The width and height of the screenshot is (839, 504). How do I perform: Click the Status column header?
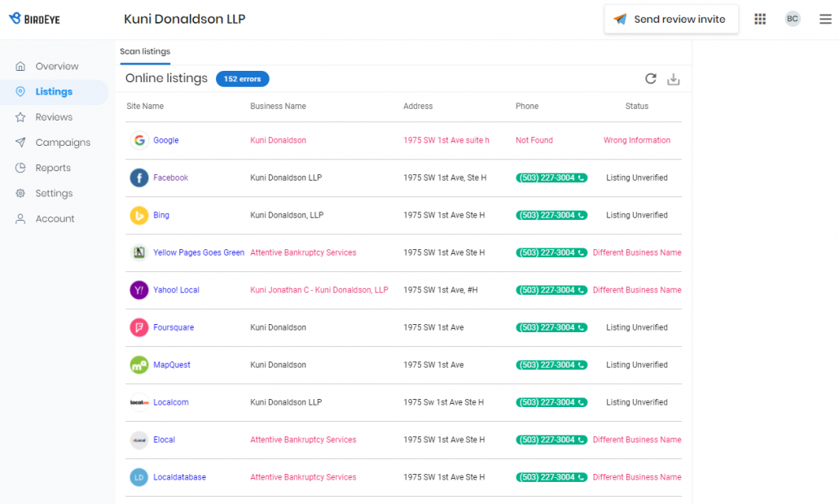[x=637, y=106]
